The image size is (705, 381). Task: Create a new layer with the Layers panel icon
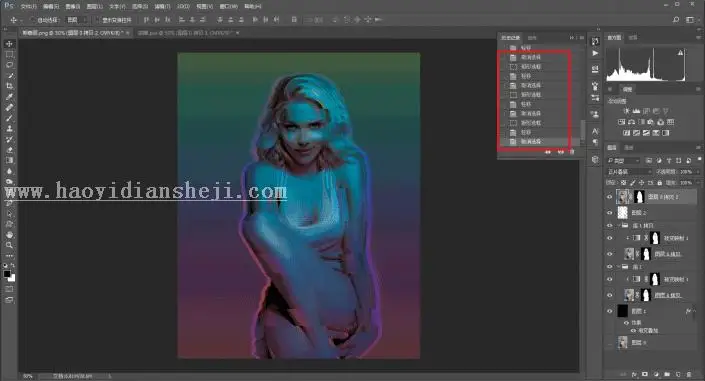coord(678,374)
